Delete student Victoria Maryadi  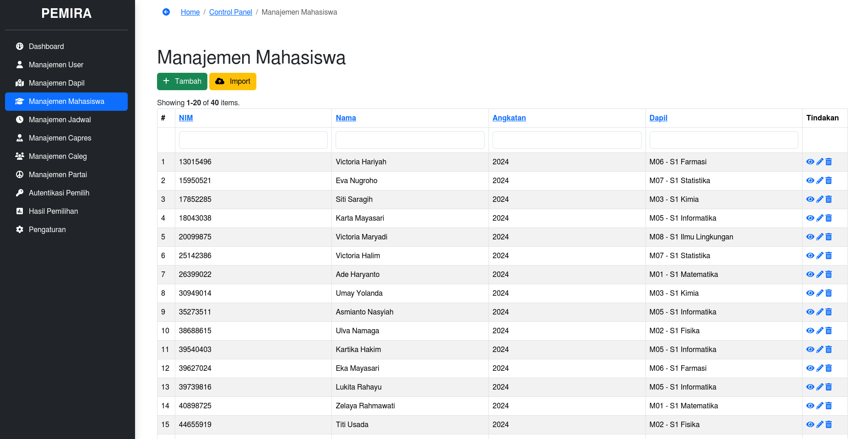[829, 237]
